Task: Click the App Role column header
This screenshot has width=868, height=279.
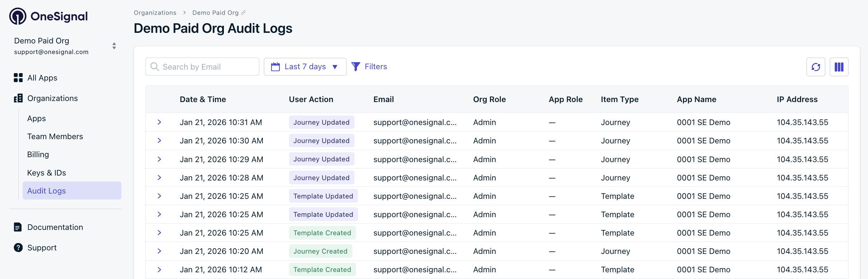Action: (566, 99)
